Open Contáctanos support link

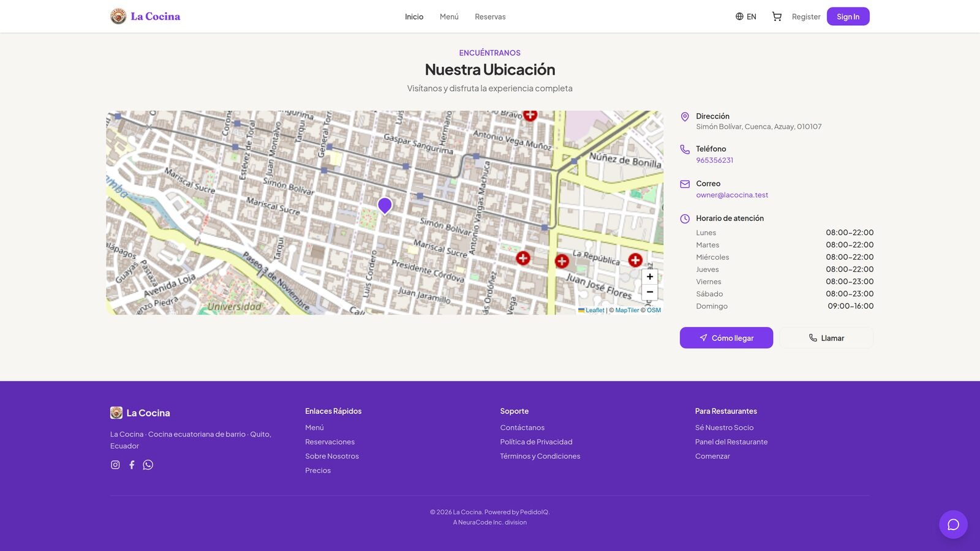click(x=522, y=427)
